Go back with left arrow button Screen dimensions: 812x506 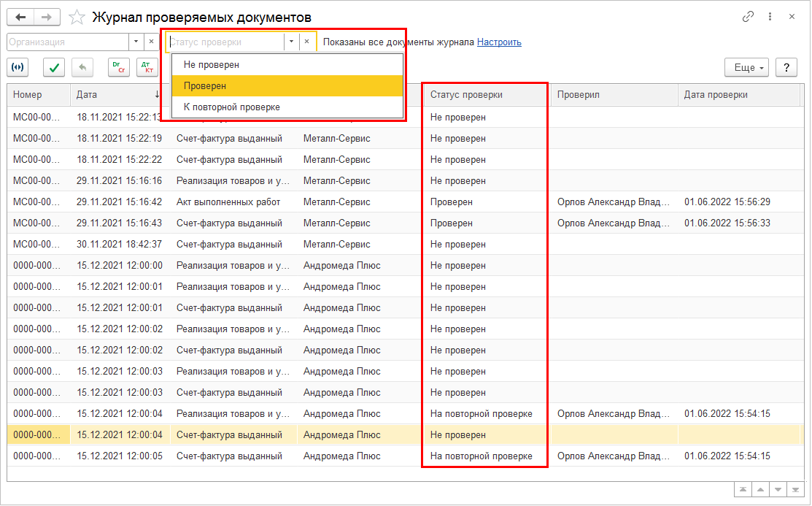[20, 17]
